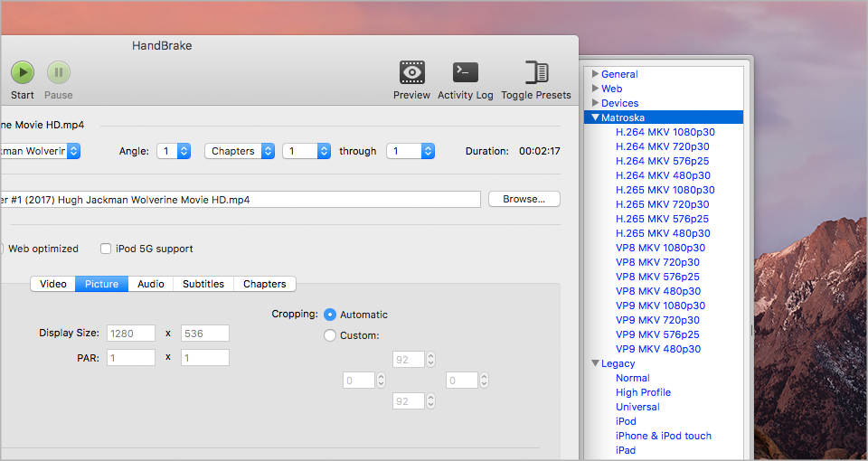Click the Duration value 00:02:17
Screen dimensions: 868x461
pyautogui.click(x=540, y=151)
